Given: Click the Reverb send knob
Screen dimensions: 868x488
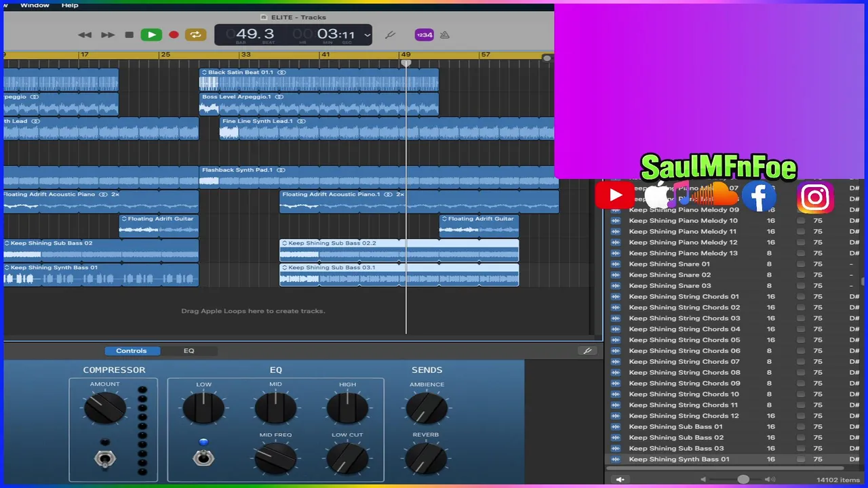Looking at the screenshot, I should coord(427,458).
